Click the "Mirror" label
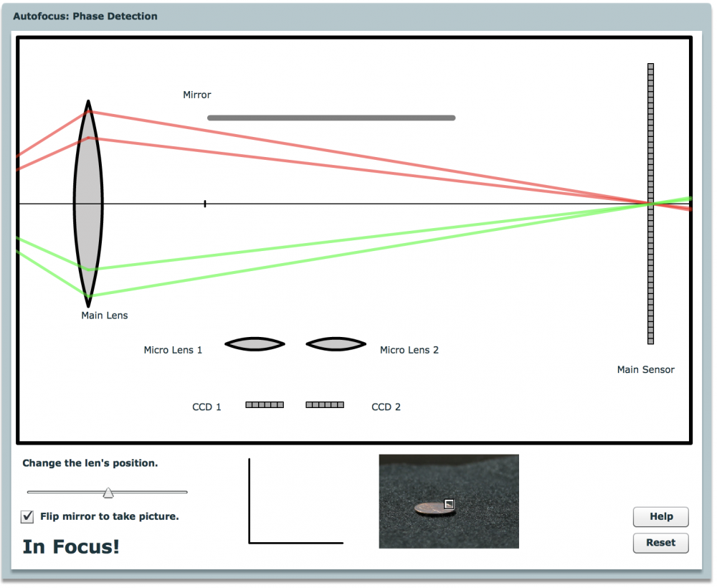The image size is (717, 588). coord(197,95)
